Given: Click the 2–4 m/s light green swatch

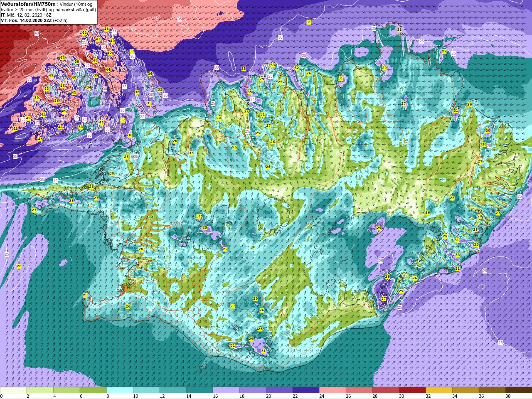Looking at the screenshot, I should tap(40, 390).
